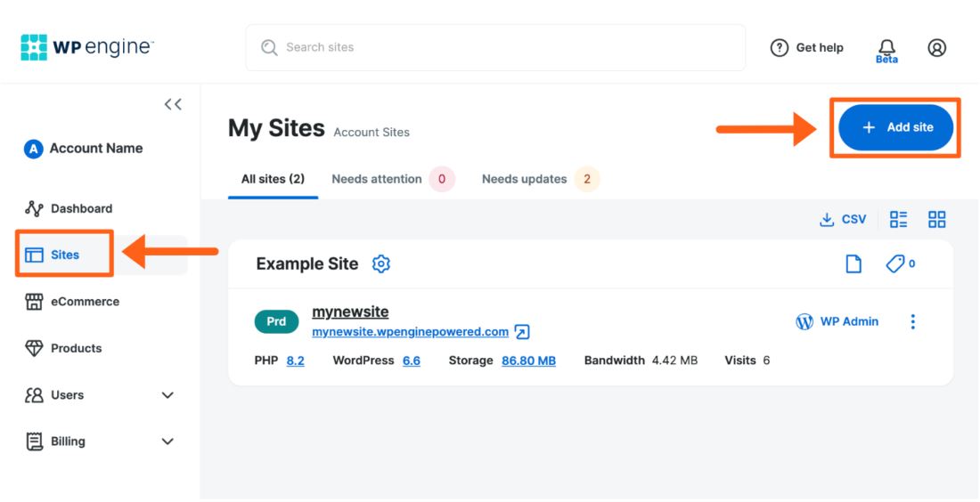
Task: Click the Storage 86.80 MB link
Action: point(528,360)
